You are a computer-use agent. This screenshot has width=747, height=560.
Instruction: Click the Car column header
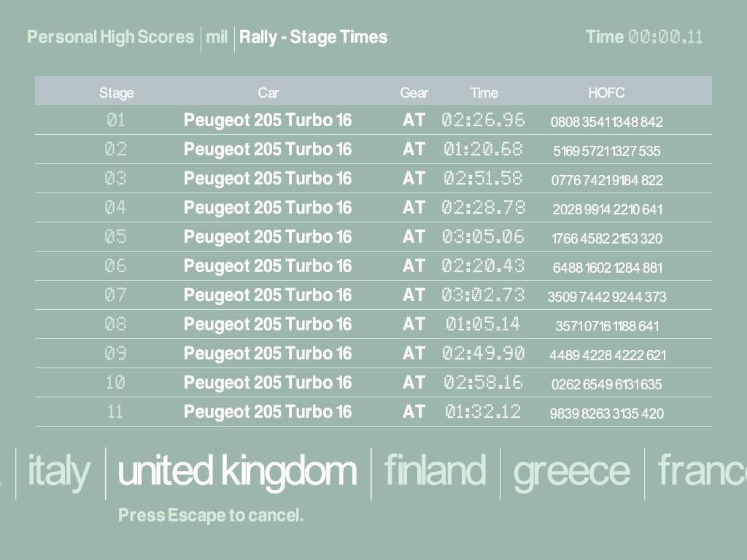click(268, 93)
